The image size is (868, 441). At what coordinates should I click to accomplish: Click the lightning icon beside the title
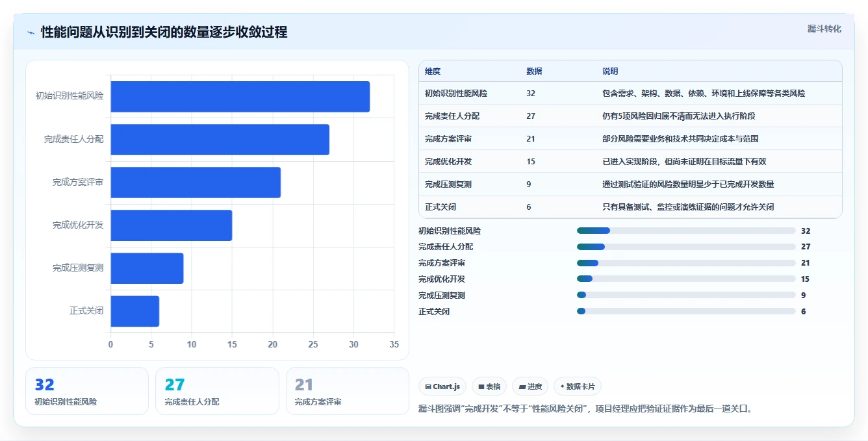click(31, 32)
